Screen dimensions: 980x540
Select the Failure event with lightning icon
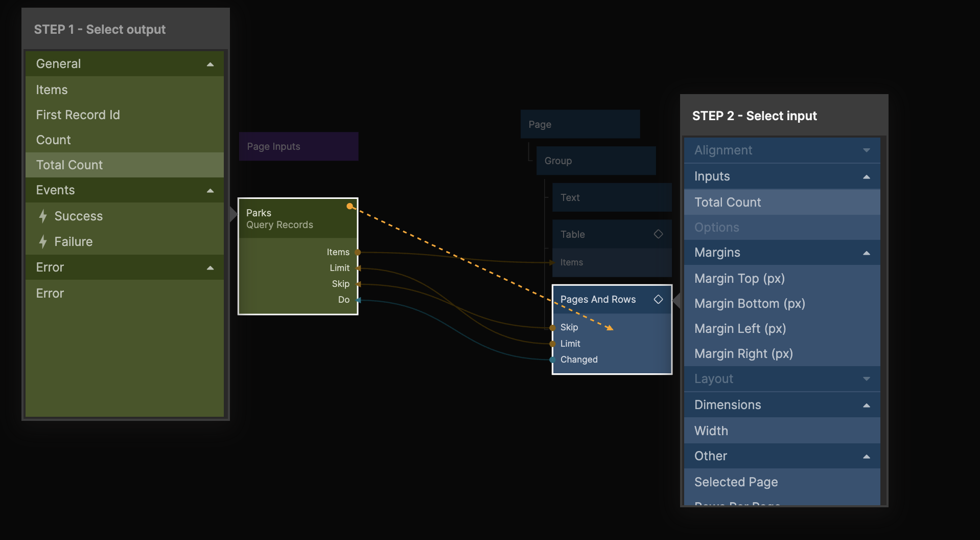click(x=73, y=242)
